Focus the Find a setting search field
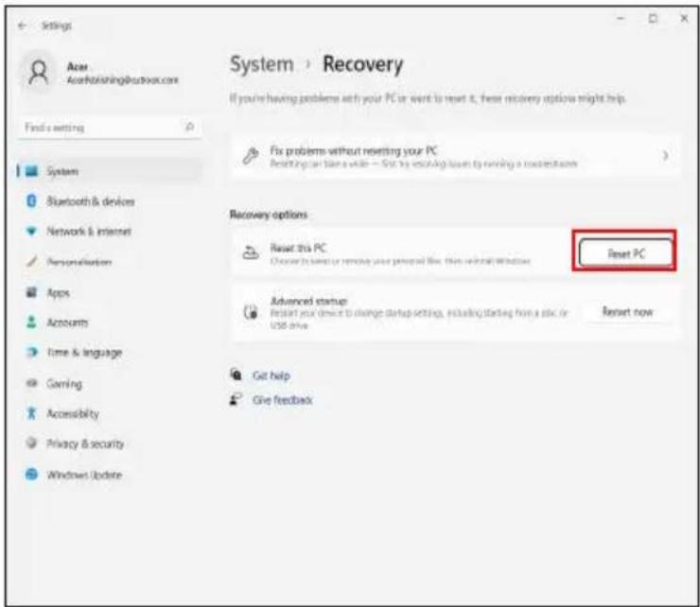This screenshot has width=700, height=607. (110, 128)
